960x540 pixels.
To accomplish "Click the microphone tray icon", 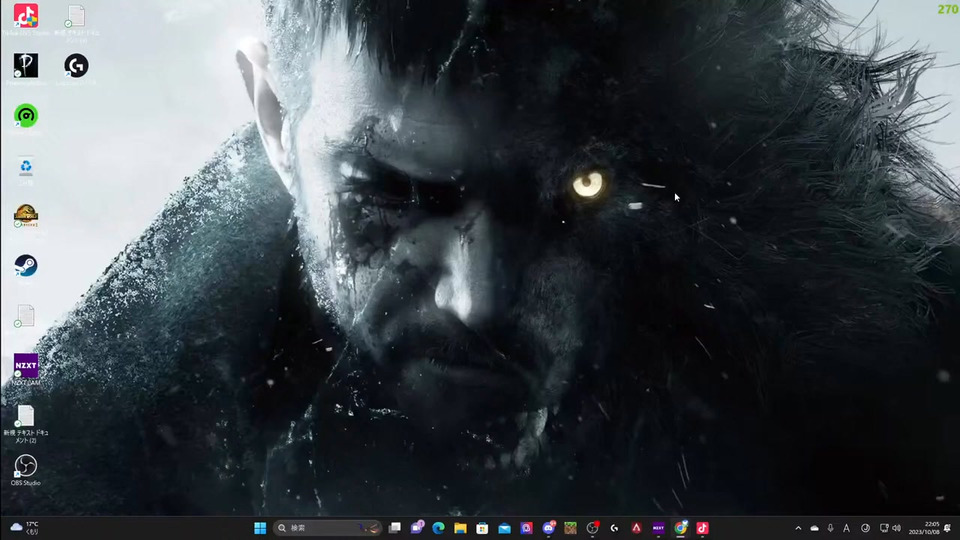I will coord(831,528).
